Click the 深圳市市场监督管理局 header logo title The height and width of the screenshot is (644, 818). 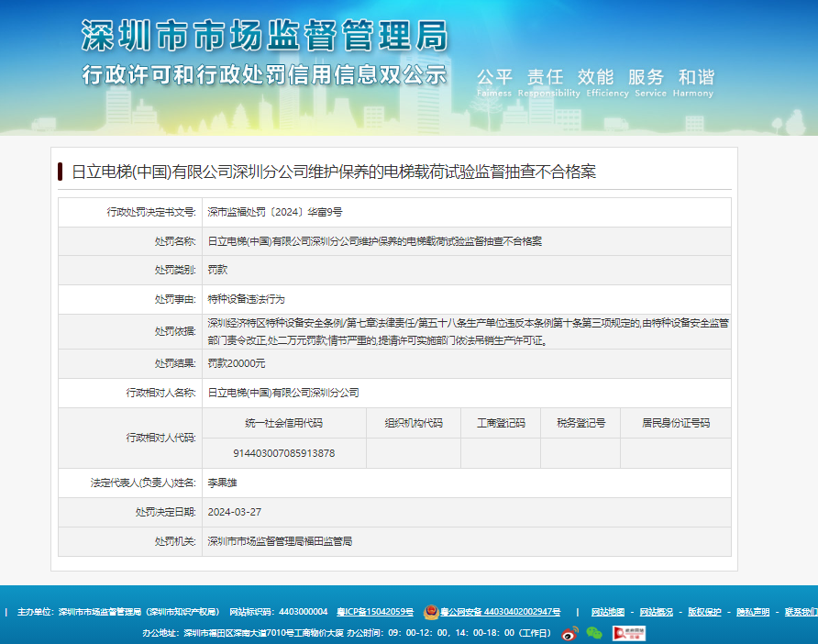click(265, 36)
